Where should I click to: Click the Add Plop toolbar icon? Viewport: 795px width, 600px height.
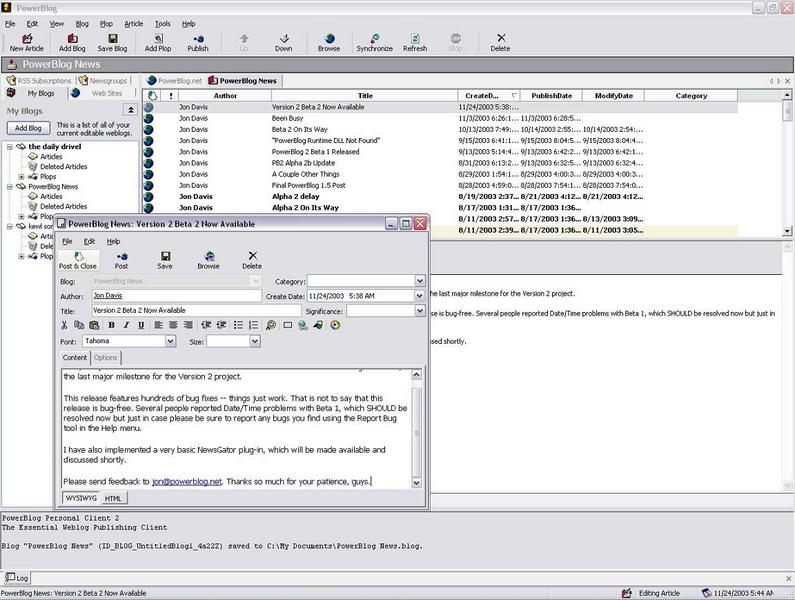pyautogui.click(x=158, y=43)
